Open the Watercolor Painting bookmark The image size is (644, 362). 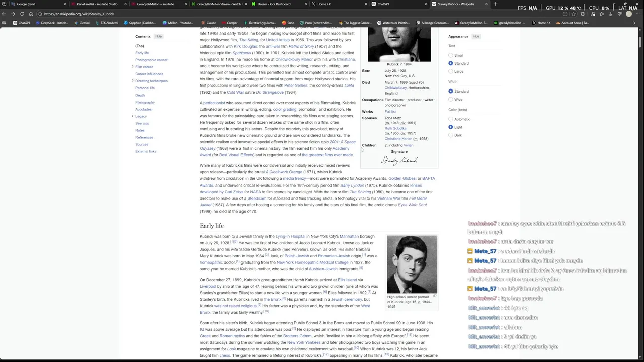[x=393, y=23]
